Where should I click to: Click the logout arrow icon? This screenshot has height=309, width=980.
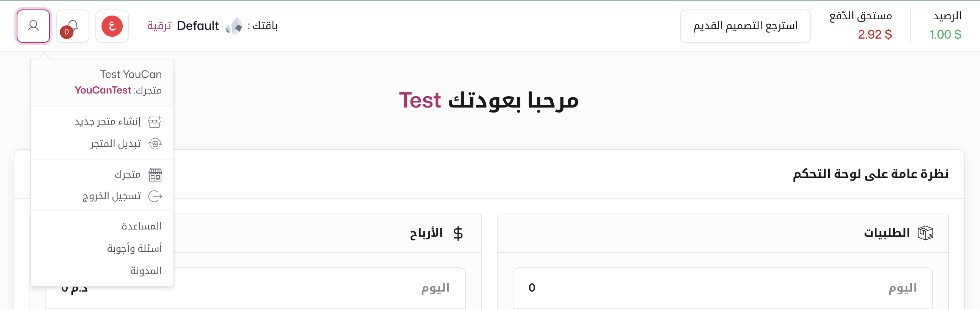[x=155, y=197]
